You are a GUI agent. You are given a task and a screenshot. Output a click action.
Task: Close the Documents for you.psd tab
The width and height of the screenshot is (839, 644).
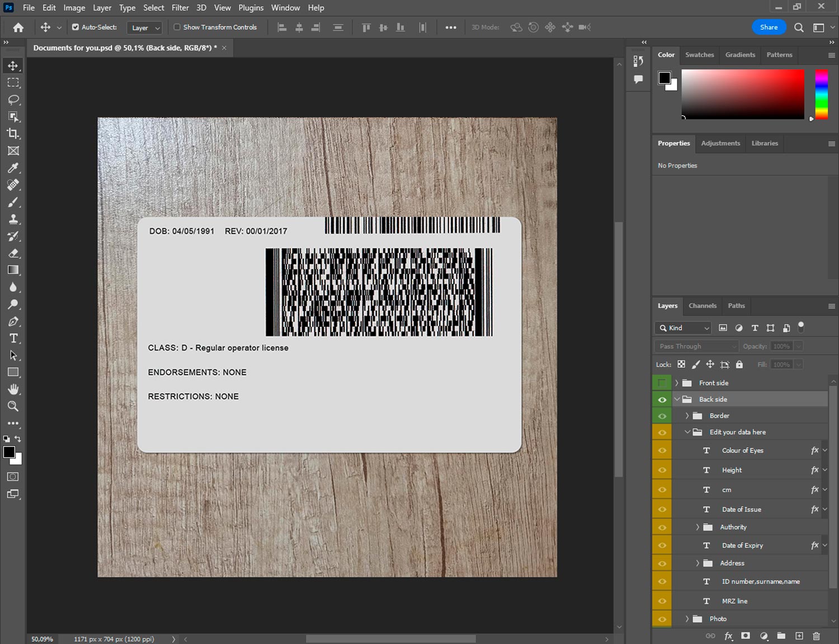224,48
